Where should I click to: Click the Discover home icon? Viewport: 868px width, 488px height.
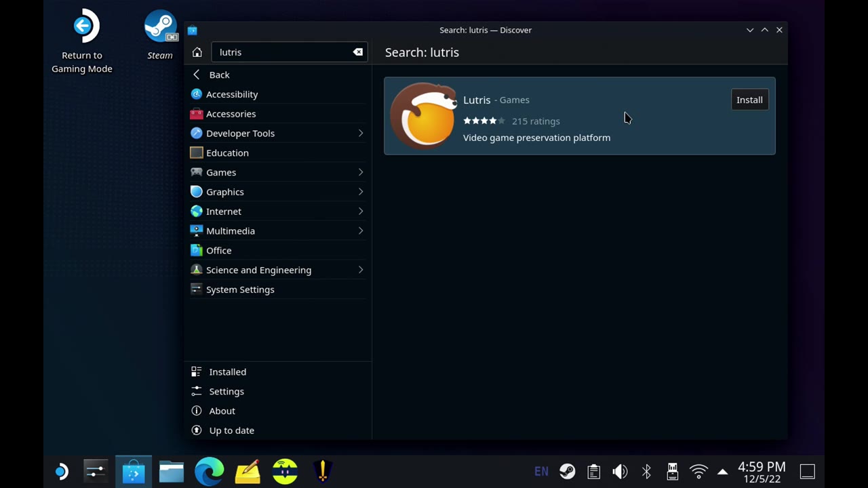197,52
